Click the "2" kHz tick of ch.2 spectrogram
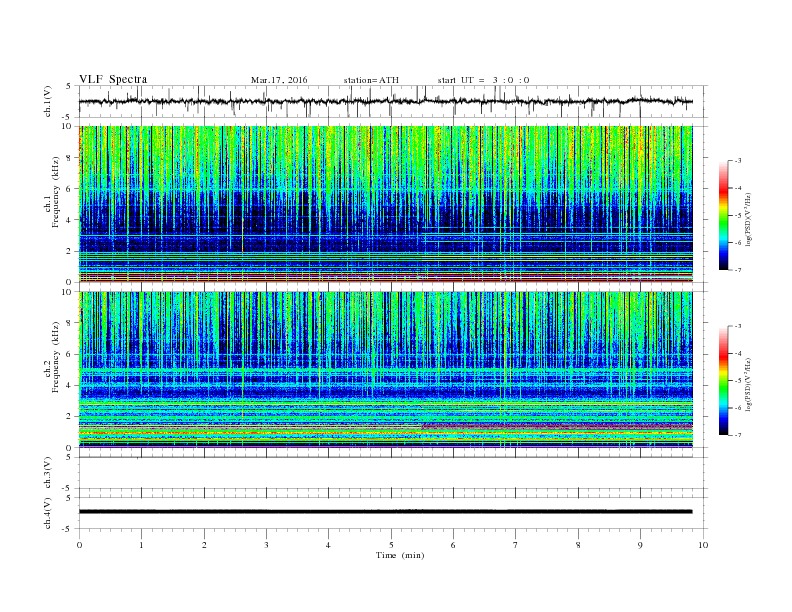The width and height of the screenshot is (792, 612). point(69,417)
